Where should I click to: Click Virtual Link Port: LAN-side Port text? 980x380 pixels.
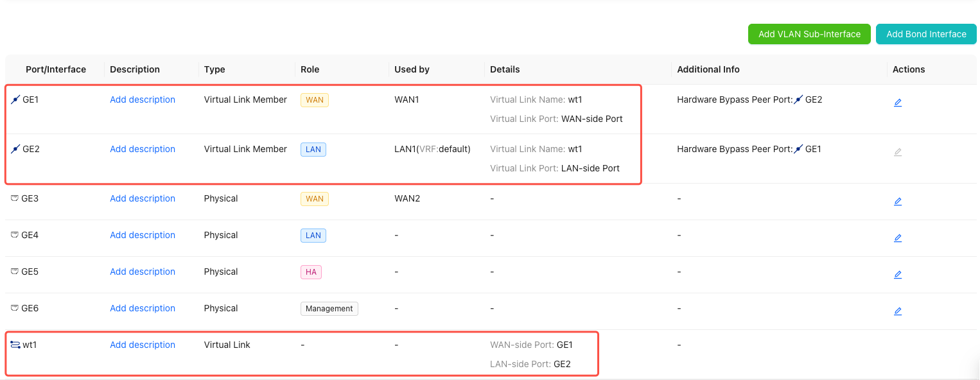tap(555, 168)
